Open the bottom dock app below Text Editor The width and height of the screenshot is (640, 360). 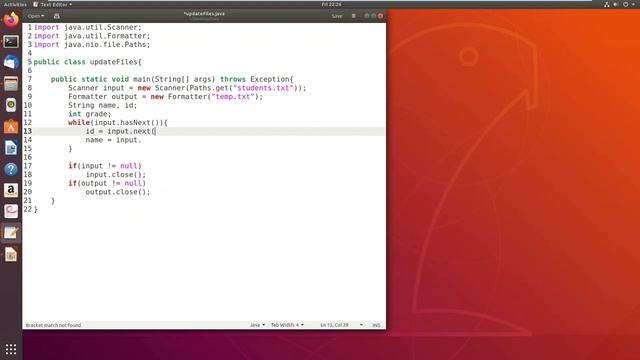pyautogui.click(x=11, y=254)
